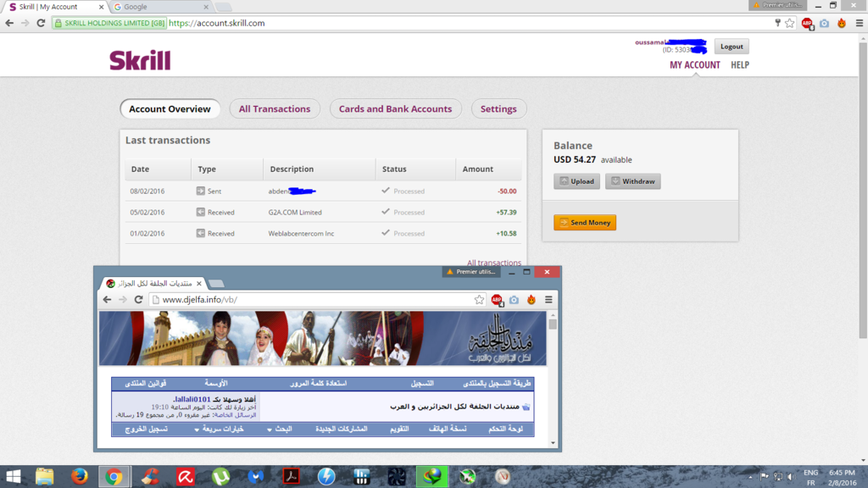
Task: Switch to the Google tab
Action: click(160, 7)
